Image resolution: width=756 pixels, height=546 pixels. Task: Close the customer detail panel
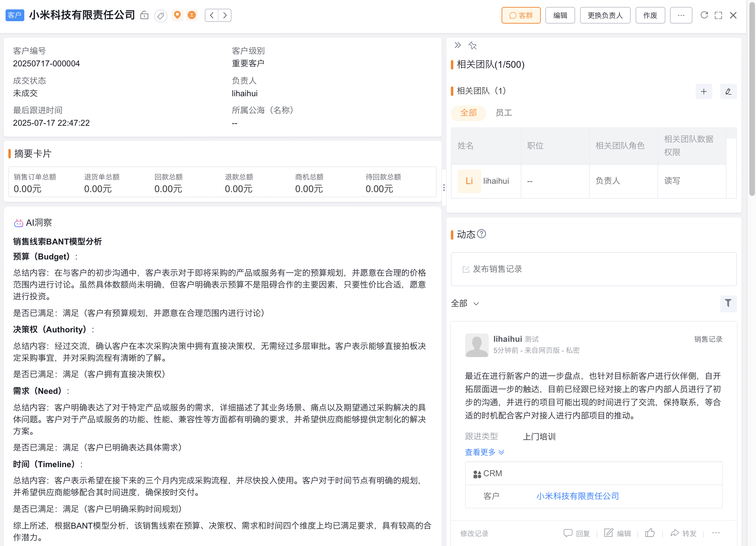(733, 15)
